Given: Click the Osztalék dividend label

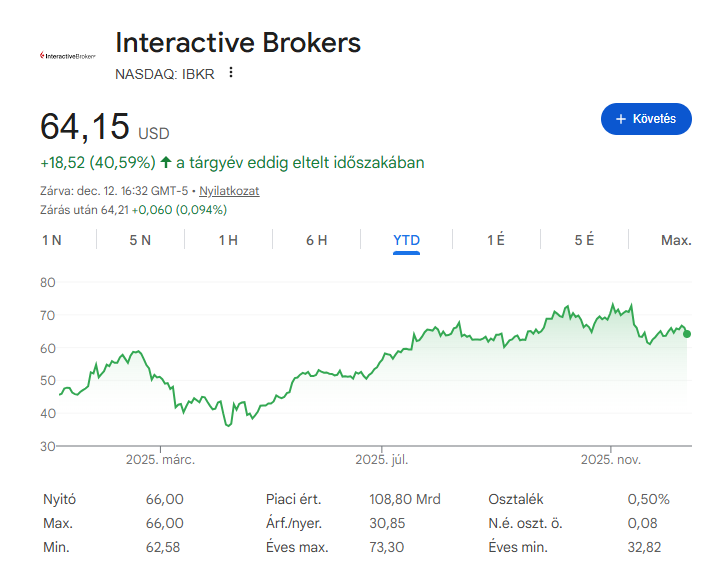Looking at the screenshot, I should pyautogui.click(x=515, y=499).
